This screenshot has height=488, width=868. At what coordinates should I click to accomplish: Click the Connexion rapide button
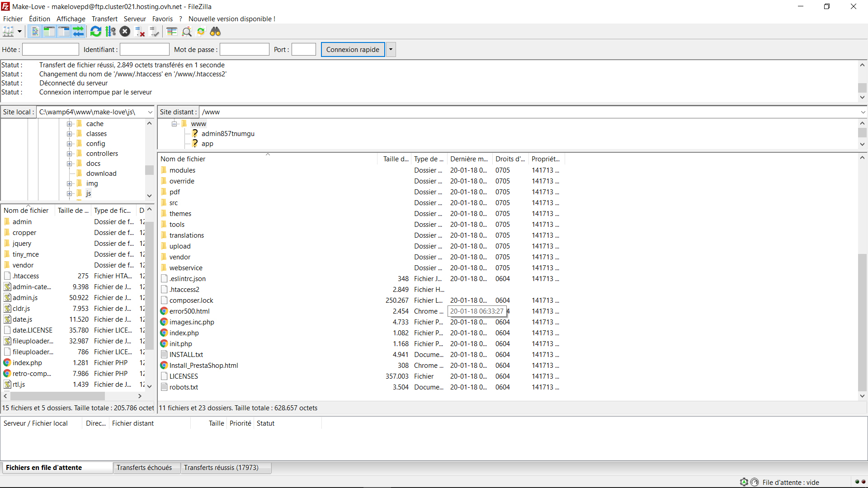pos(353,50)
